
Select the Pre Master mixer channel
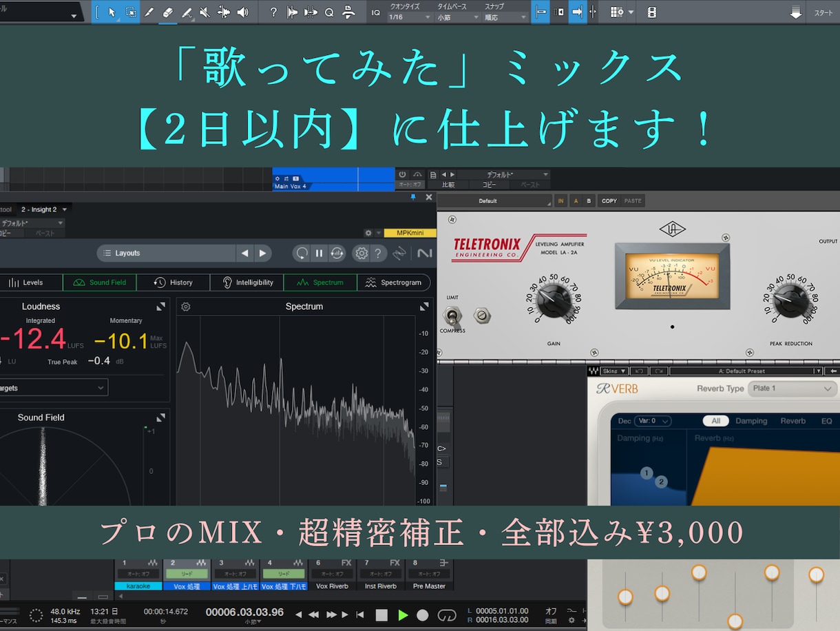pyautogui.click(x=429, y=586)
